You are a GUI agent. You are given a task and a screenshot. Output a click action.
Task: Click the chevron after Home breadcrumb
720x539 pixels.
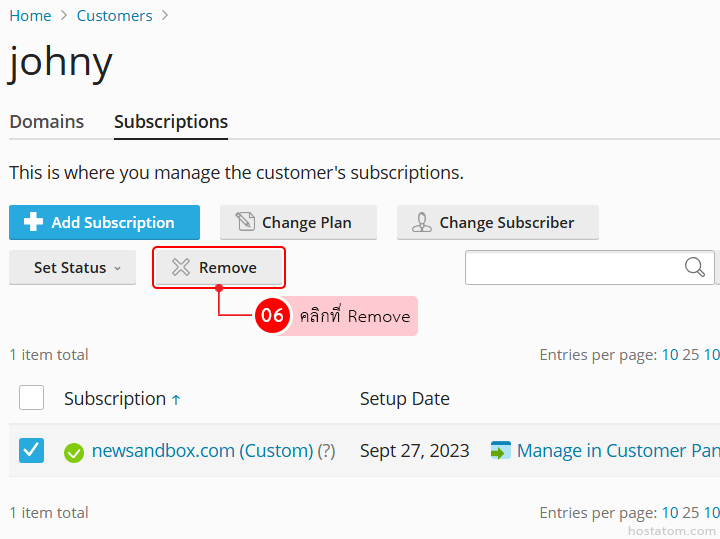[64, 16]
